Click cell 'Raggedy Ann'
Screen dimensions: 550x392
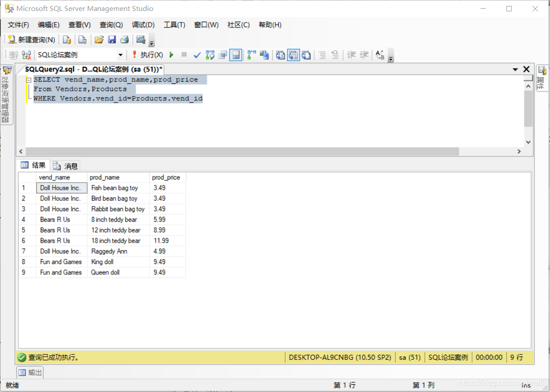click(x=118, y=251)
